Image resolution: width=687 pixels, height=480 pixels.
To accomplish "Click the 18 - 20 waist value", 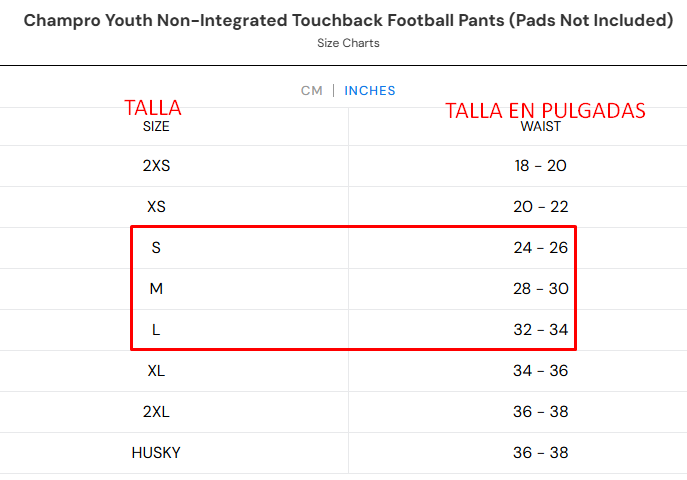I will click(x=541, y=166).
